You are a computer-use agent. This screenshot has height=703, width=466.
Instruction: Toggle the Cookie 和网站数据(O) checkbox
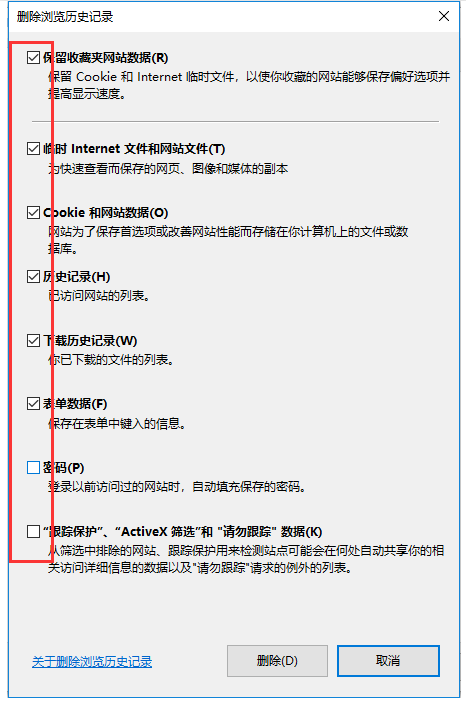click(x=33, y=213)
